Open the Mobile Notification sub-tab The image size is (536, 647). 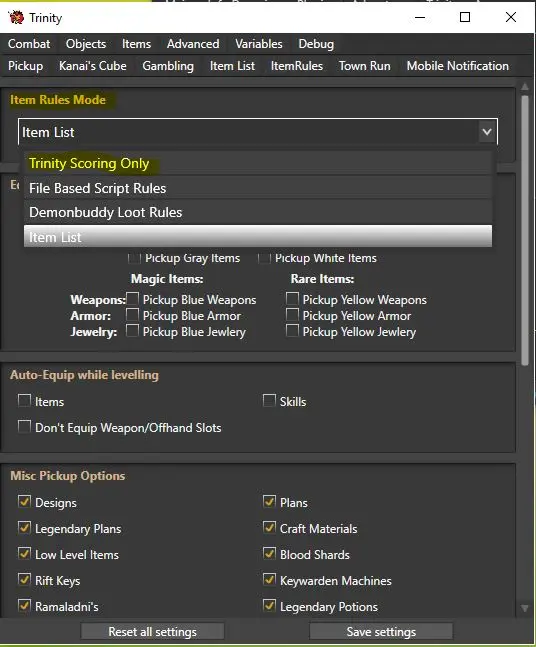click(458, 66)
